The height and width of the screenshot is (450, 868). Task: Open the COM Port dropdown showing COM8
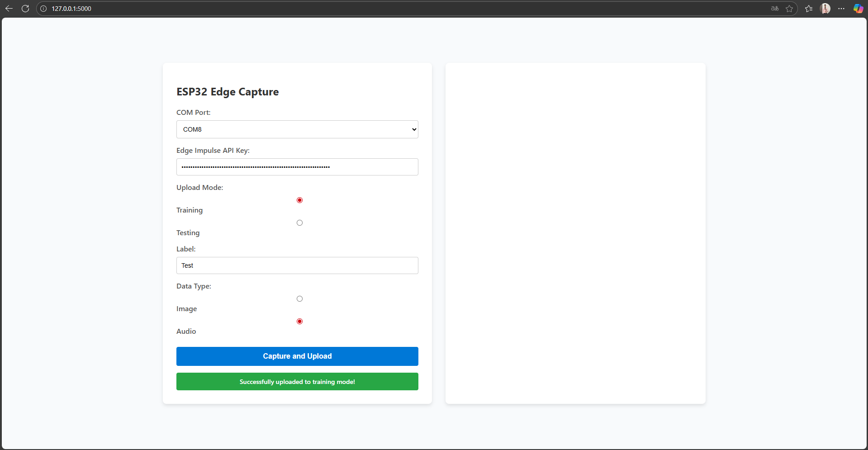click(x=297, y=129)
